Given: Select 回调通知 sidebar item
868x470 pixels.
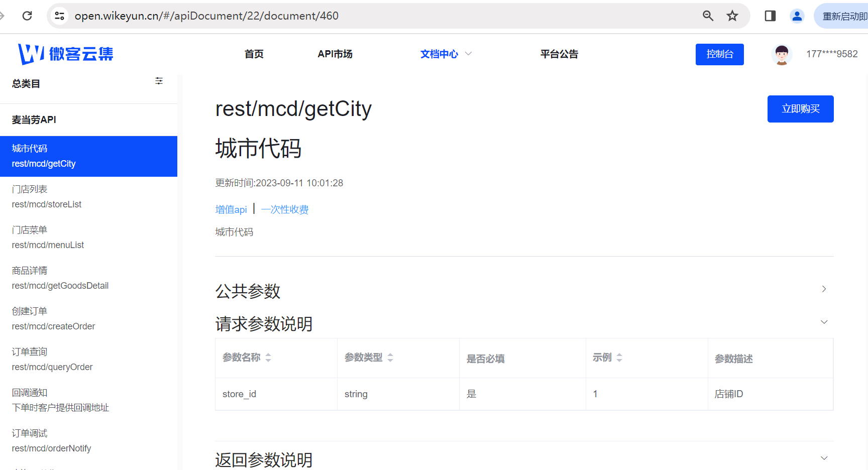Looking at the screenshot, I should coord(88,400).
